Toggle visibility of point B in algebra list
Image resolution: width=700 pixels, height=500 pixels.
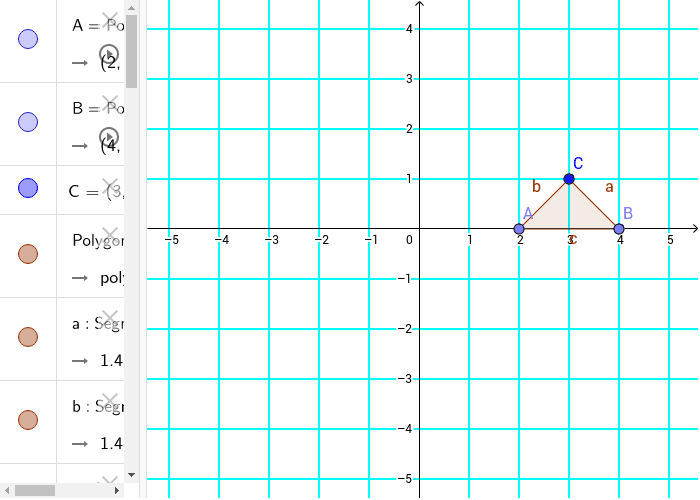click(28, 122)
